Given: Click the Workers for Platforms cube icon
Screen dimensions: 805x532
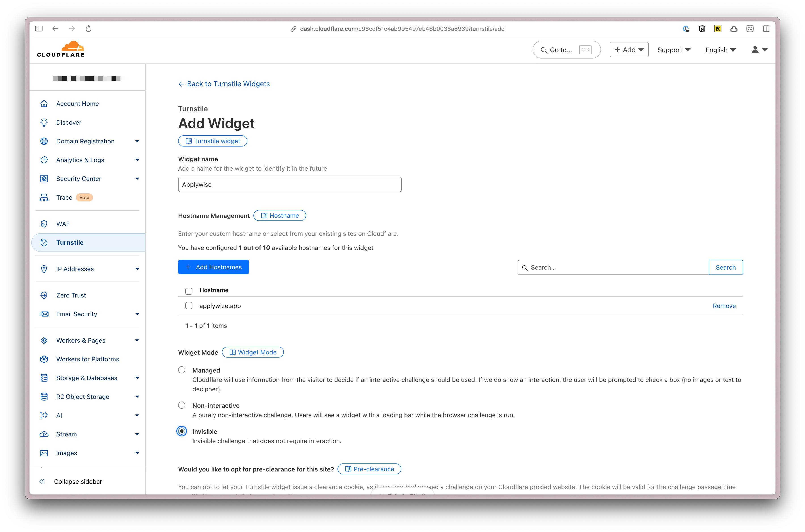Looking at the screenshot, I should (x=44, y=359).
